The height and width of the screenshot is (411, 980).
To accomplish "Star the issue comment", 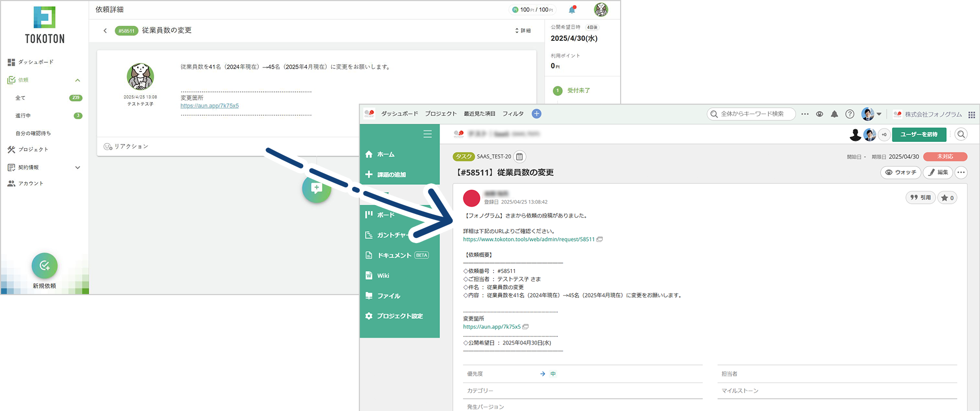I will [947, 198].
